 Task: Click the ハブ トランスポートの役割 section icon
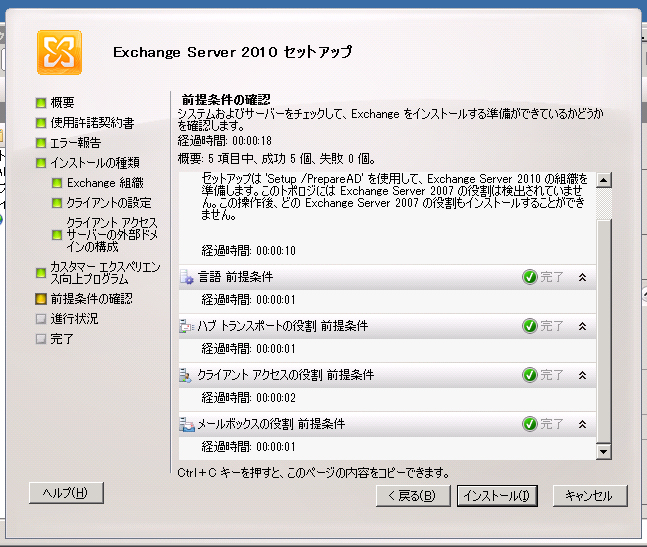tap(187, 326)
